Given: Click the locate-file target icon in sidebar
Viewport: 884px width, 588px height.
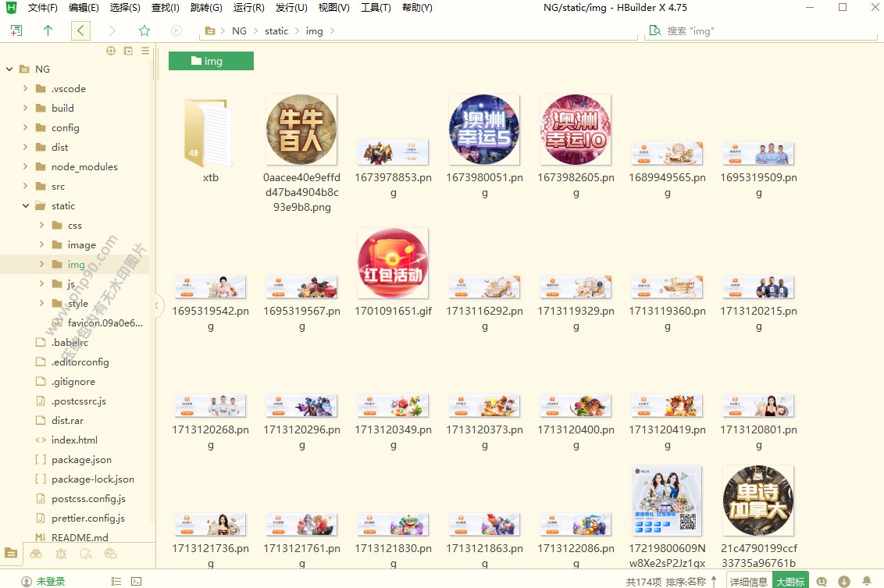Looking at the screenshot, I should (x=111, y=51).
